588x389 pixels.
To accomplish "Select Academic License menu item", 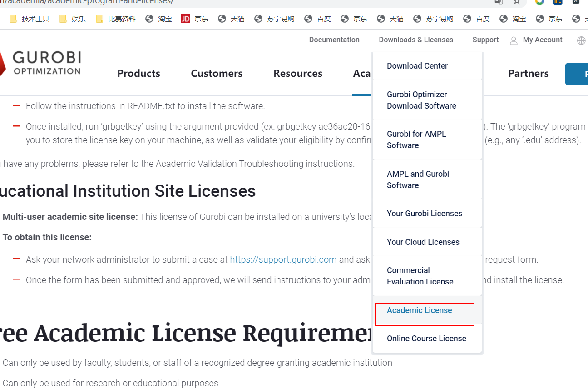I will pos(427,310).
